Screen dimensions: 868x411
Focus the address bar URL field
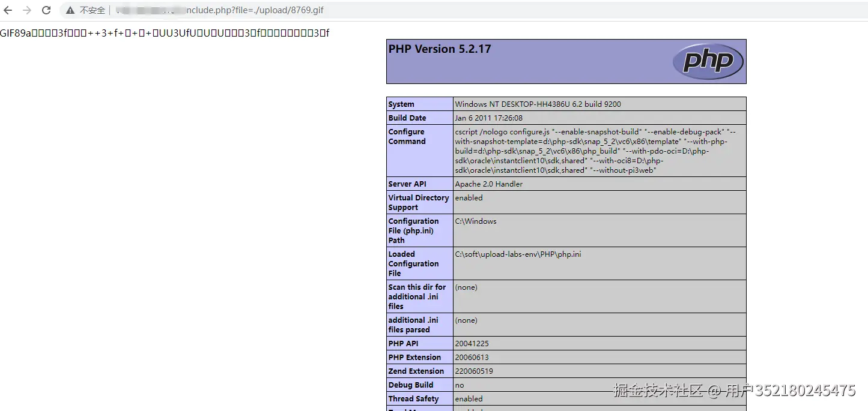pos(463,10)
